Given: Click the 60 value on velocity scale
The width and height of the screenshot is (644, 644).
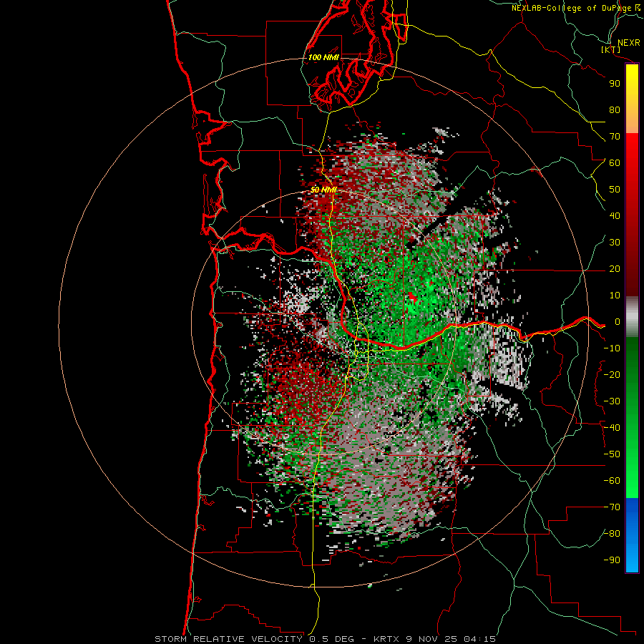Looking at the screenshot, I should (615, 163).
